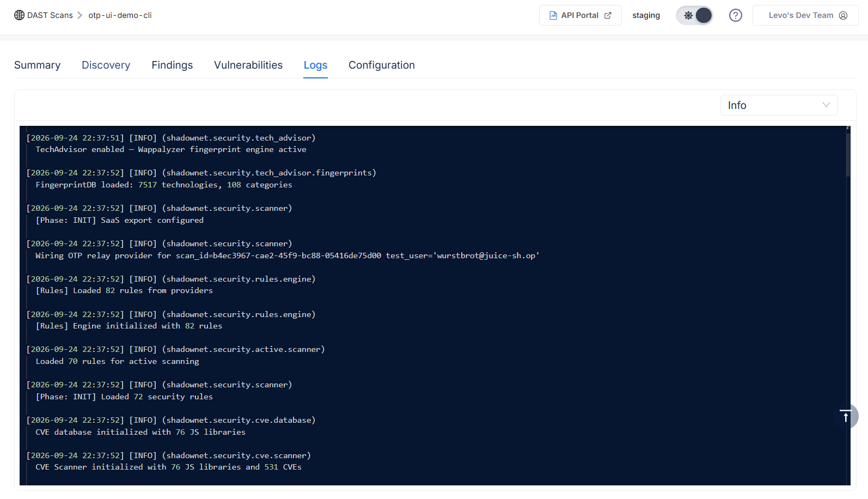Viewport: 868px width, 499px height.
Task: Open the Info log level dropdown
Action: [x=779, y=105]
